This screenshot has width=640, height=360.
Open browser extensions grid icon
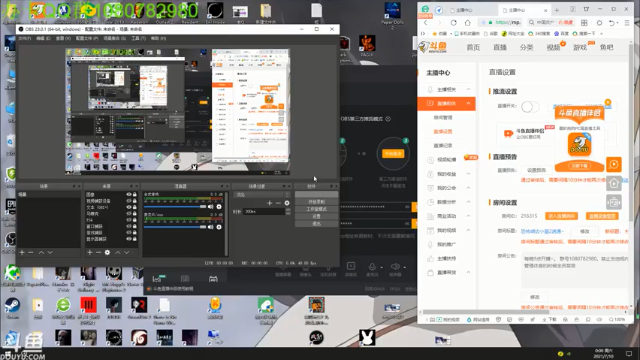tap(584, 22)
